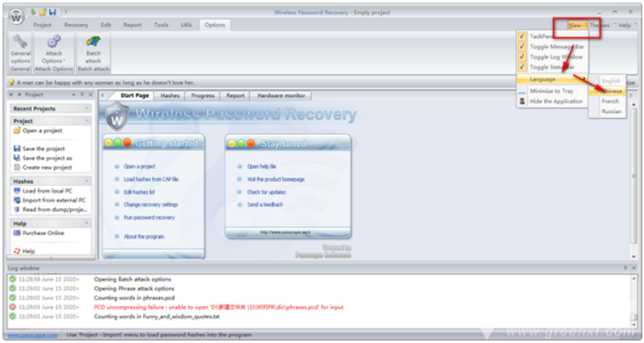Click Check for updates link
This screenshot has height=343, width=644.
click(266, 192)
